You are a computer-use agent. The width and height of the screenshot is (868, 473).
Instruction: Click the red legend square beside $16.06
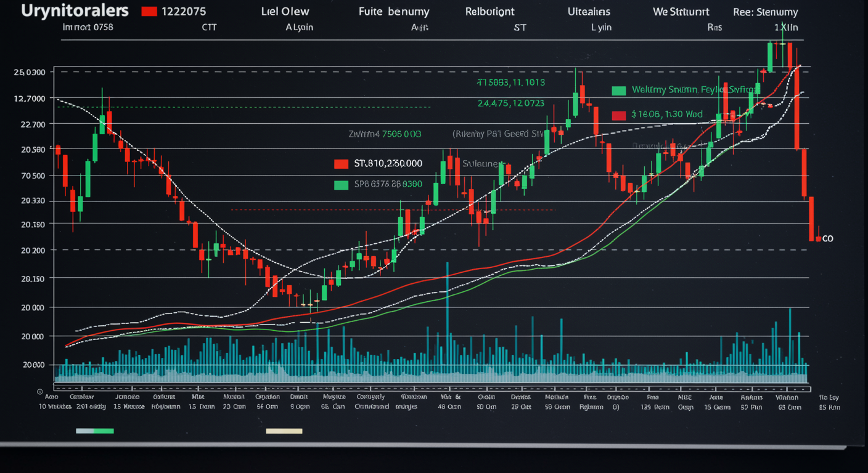(618, 115)
